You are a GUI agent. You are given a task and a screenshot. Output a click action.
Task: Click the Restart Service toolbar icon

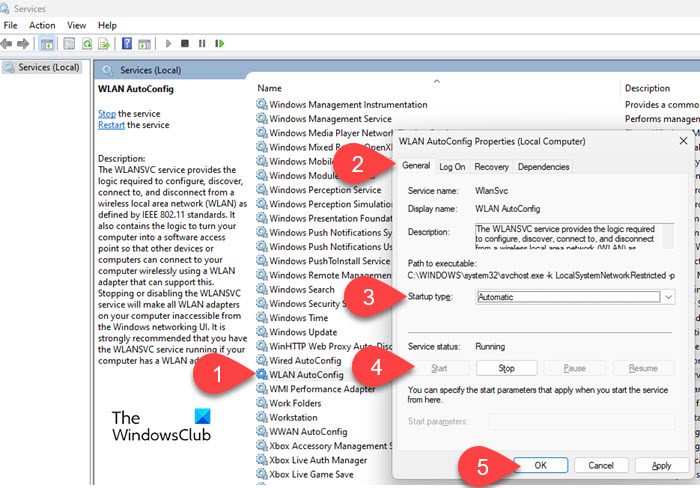220,43
